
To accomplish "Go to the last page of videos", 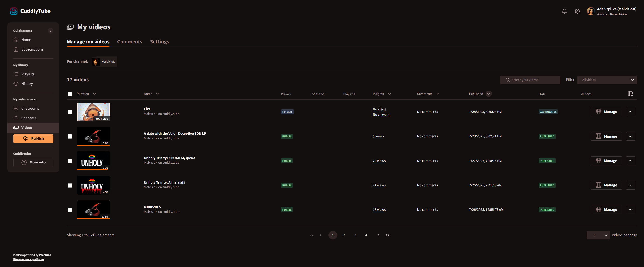I will 387,235.
